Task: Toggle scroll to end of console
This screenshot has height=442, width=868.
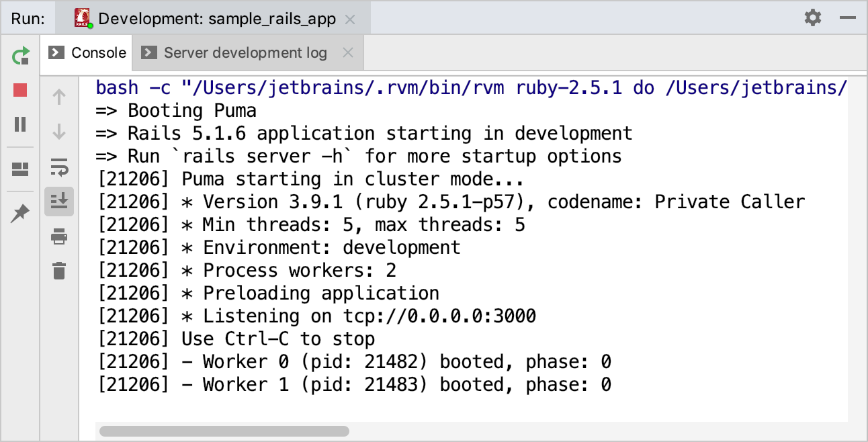Action: coord(59,200)
